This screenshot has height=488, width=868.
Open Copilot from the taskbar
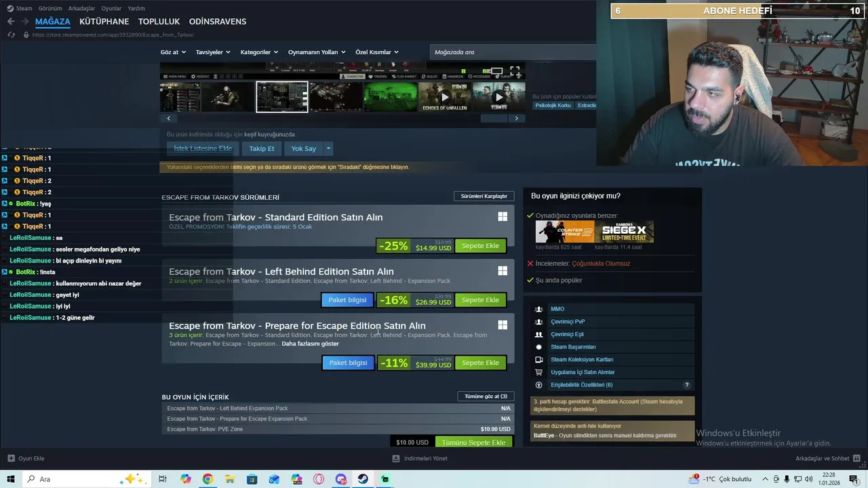tap(186, 479)
